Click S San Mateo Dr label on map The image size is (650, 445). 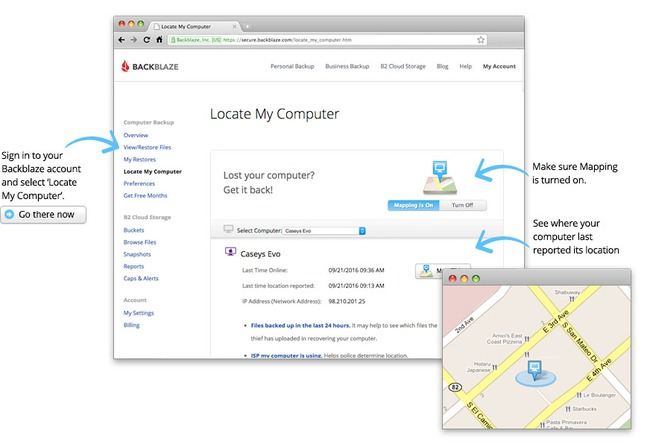tap(580, 344)
